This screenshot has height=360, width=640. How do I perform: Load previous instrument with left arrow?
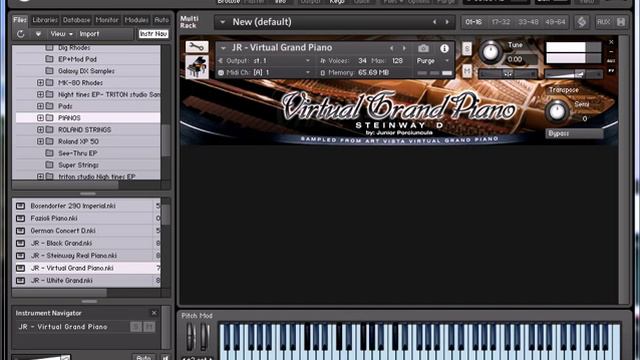click(391, 48)
